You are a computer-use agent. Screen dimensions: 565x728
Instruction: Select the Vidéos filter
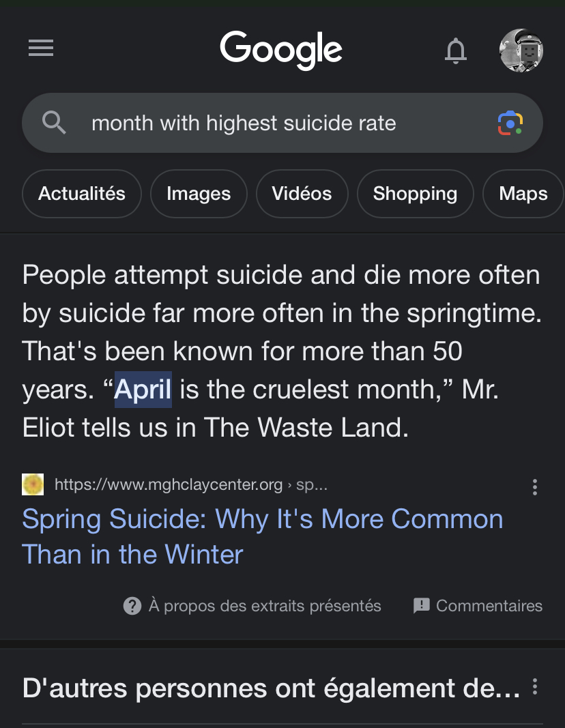[x=302, y=194]
